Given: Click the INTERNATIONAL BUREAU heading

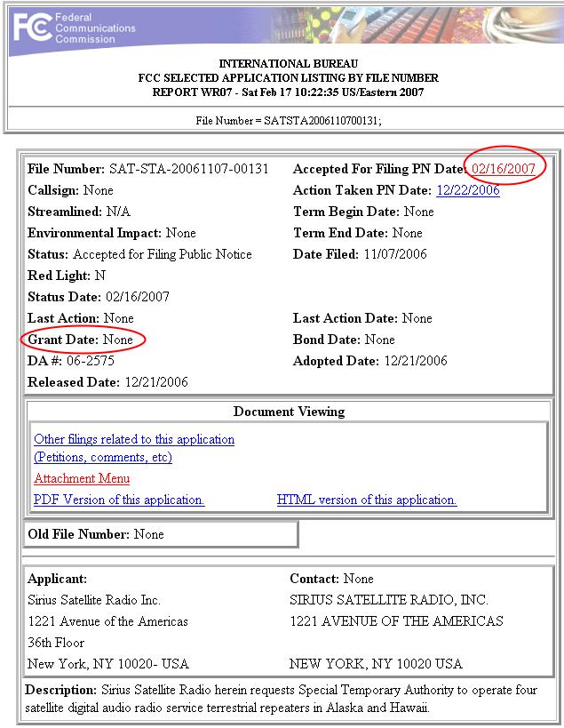Looking at the screenshot, I should [x=289, y=64].
